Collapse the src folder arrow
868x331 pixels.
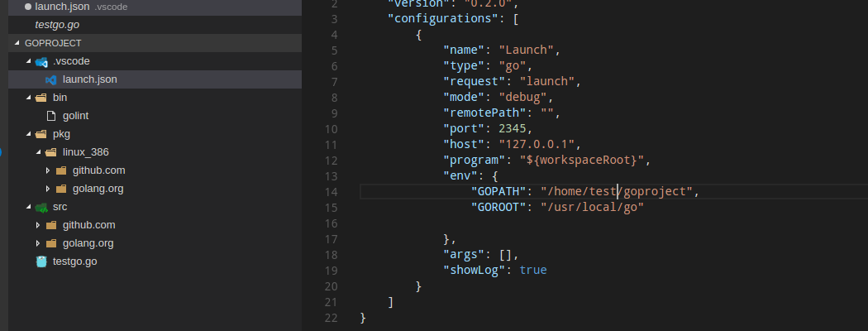28,207
